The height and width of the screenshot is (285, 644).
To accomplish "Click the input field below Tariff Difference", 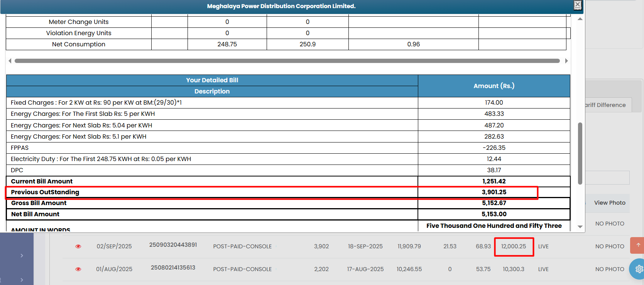I will pyautogui.click(x=607, y=178).
